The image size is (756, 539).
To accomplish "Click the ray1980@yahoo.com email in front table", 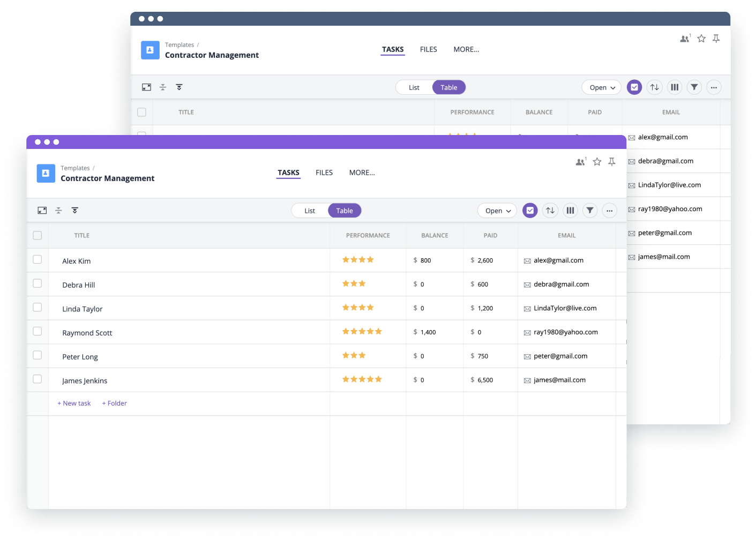I will (x=565, y=332).
